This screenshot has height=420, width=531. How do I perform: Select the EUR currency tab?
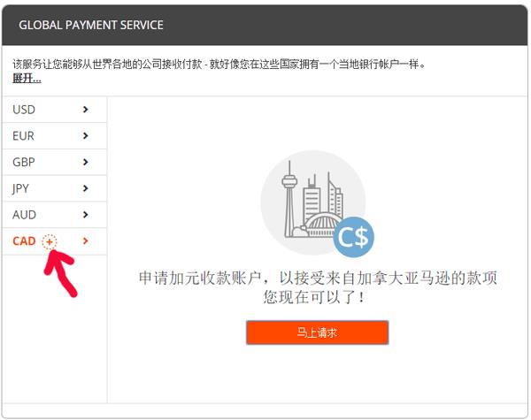(55, 136)
